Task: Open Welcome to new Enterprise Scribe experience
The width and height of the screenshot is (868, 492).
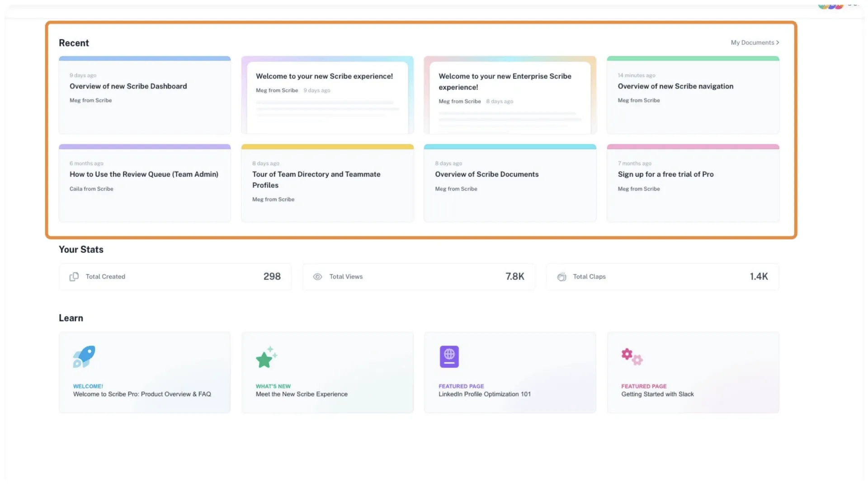Action: pyautogui.click(x=510, y=95)
